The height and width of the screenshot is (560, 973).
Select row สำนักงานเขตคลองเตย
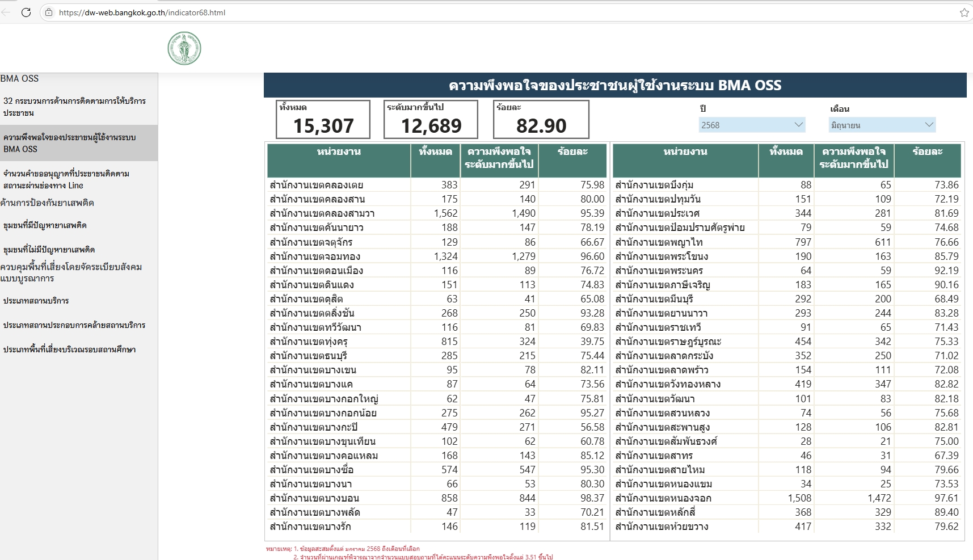click(437, 185)
